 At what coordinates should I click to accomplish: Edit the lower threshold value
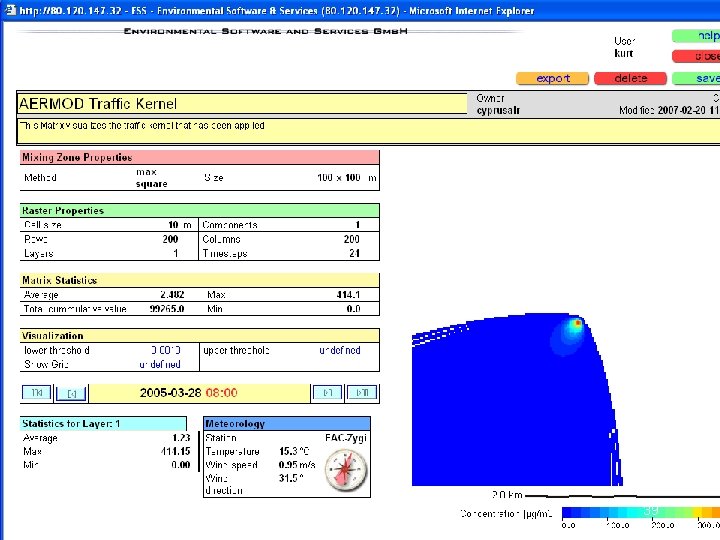166,350
